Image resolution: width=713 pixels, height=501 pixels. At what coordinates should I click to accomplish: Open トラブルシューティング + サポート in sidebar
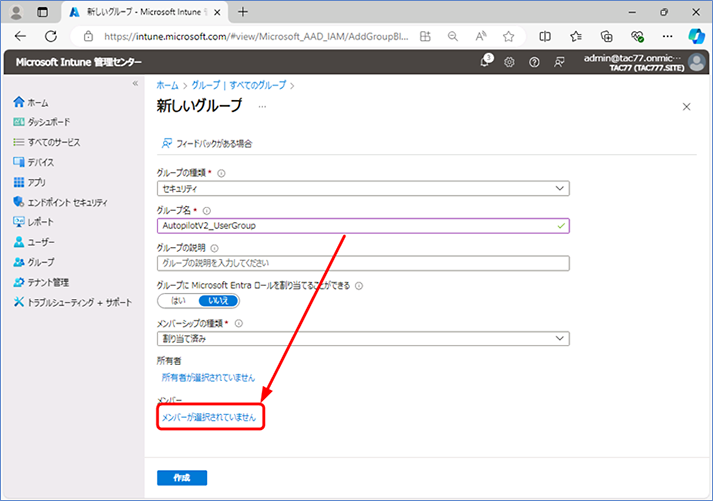(x=73, y=302)
